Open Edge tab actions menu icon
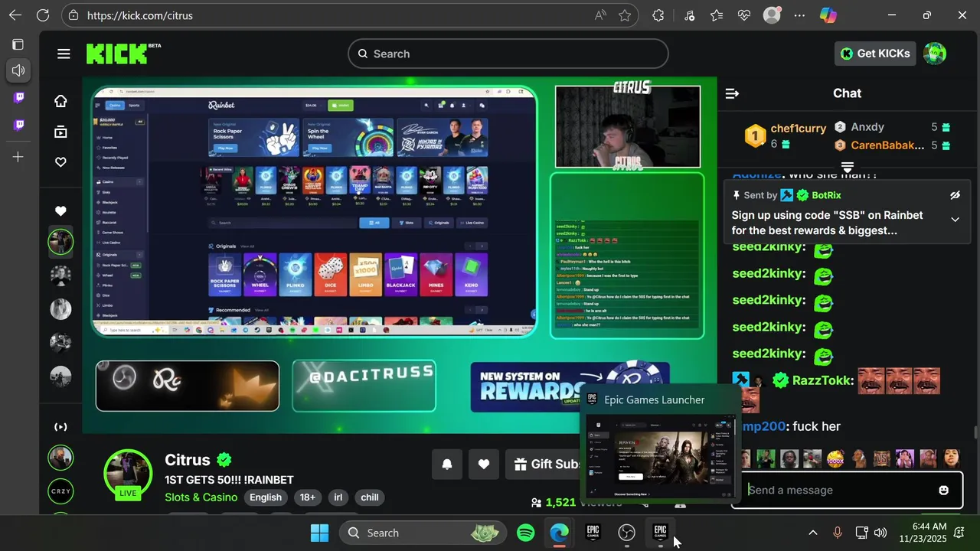Image resolution: width=980 pixels, height=551 pixels. pyautogui.click(x=18, y=44)
